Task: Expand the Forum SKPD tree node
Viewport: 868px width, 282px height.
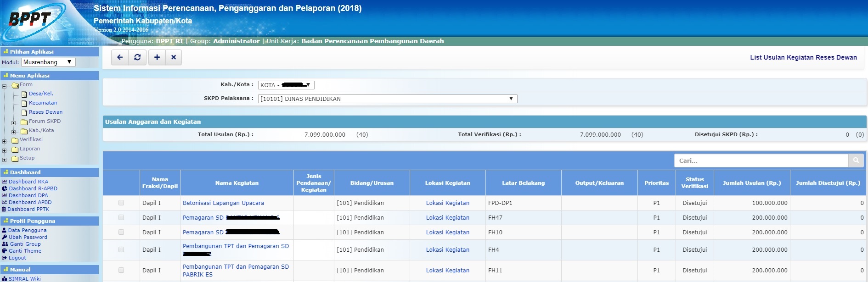Action: click(13, 123)
